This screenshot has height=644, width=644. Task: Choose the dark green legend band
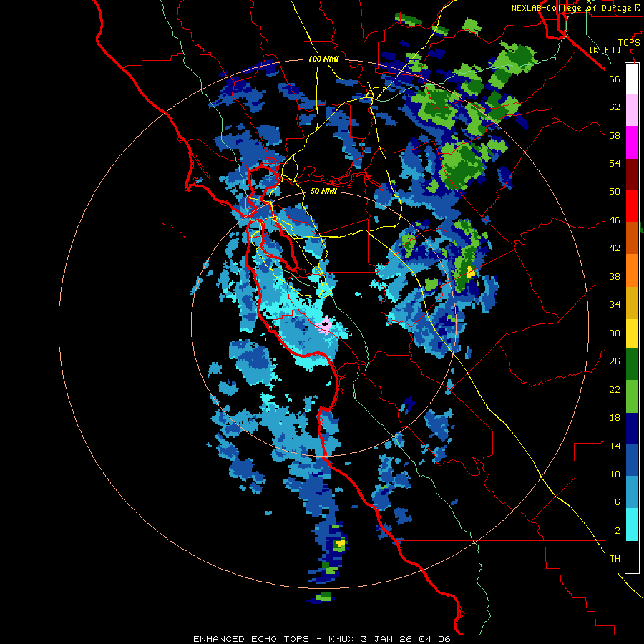coord(632,364)
